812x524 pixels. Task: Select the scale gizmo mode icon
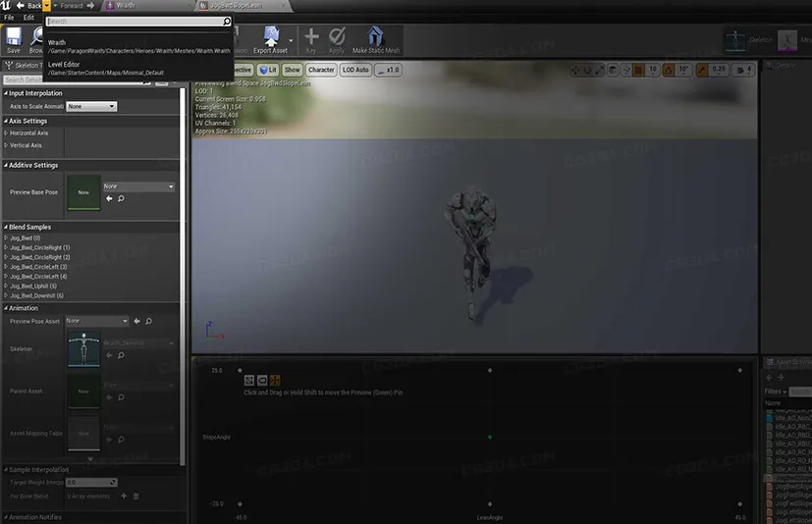tap(600, 70)
